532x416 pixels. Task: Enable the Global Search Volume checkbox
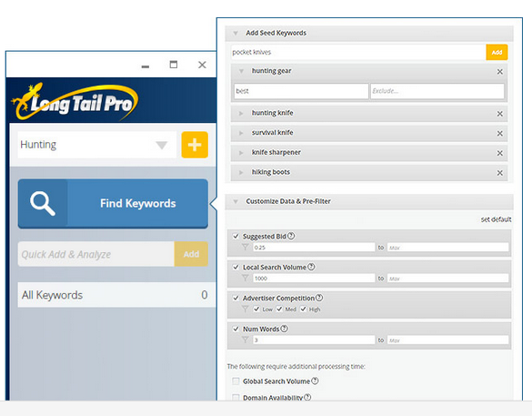236,381
